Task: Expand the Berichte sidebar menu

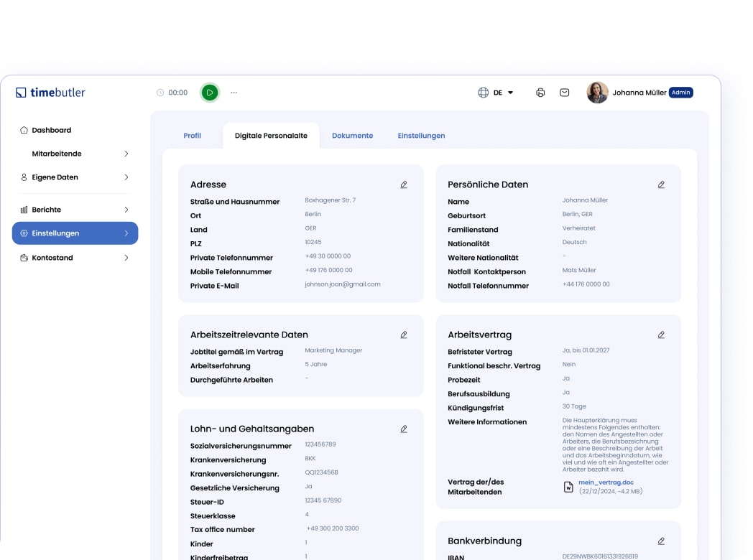Action: [x=126, y=210]
